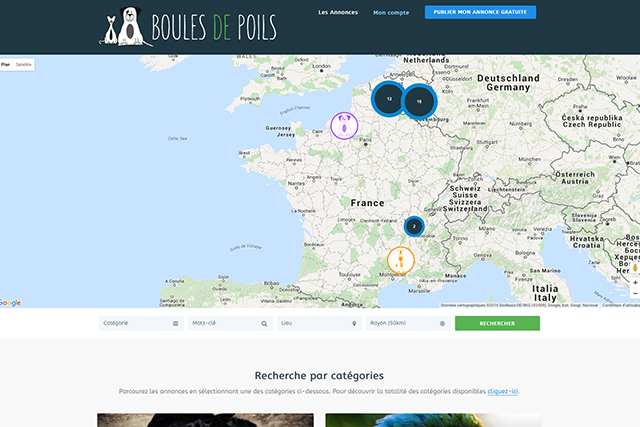Click the purple dog marker on map

[x=344, y=126]
